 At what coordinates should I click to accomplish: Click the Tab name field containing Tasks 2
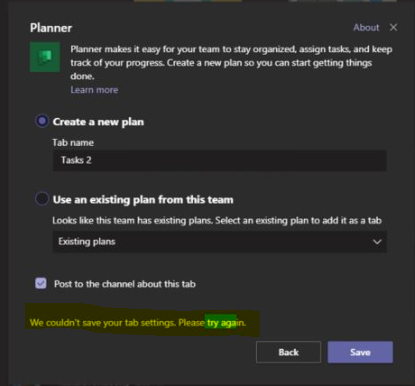pyautogui.click(x=220, y=160)
